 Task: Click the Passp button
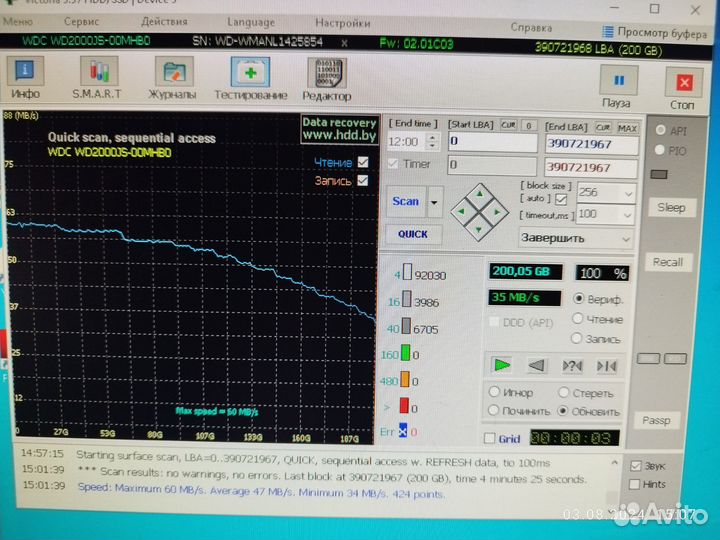pyautogui.click(x=657, y=420)
